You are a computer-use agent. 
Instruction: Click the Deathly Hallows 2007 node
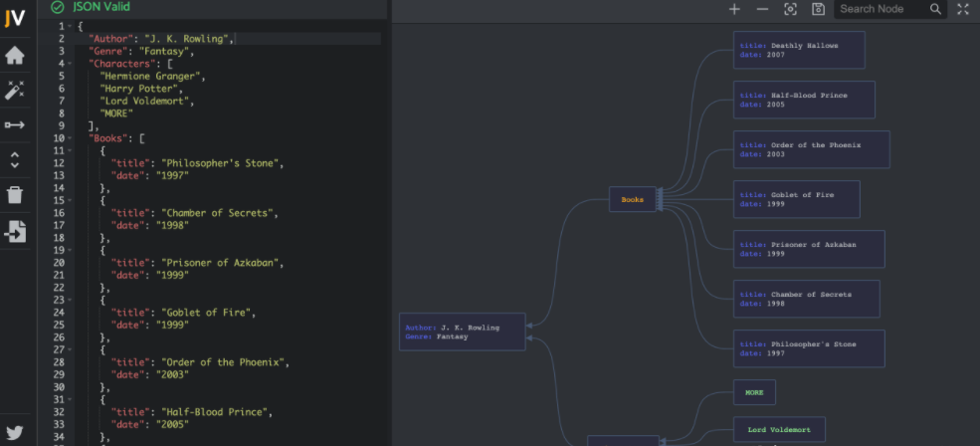[799, 50]
